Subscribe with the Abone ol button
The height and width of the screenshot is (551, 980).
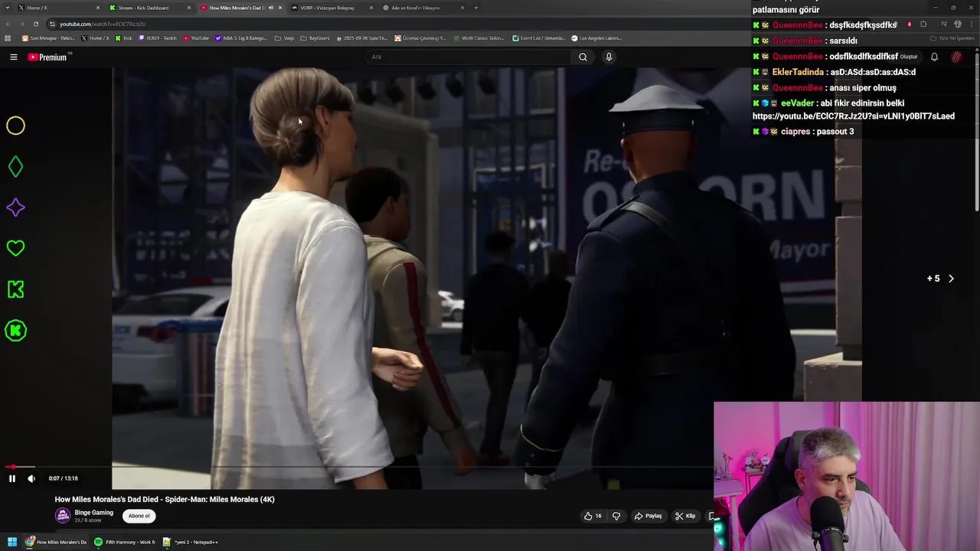coord(139,516)
